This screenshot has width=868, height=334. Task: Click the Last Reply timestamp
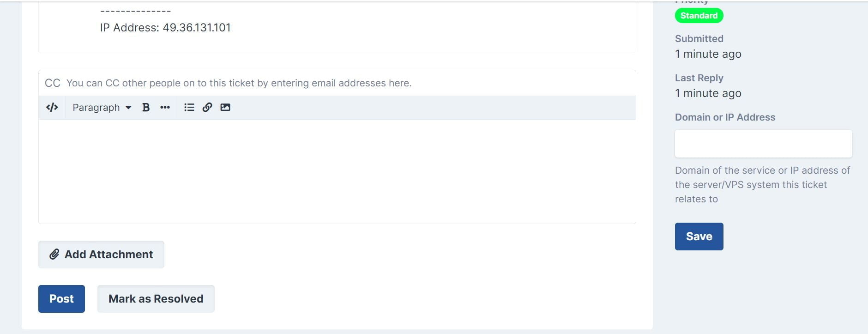click(708, 93)
